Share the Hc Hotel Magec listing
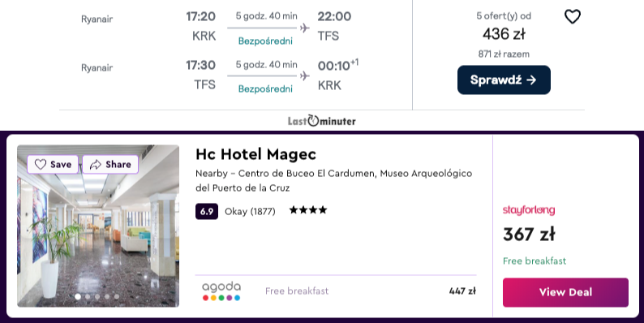 [110, 165]
